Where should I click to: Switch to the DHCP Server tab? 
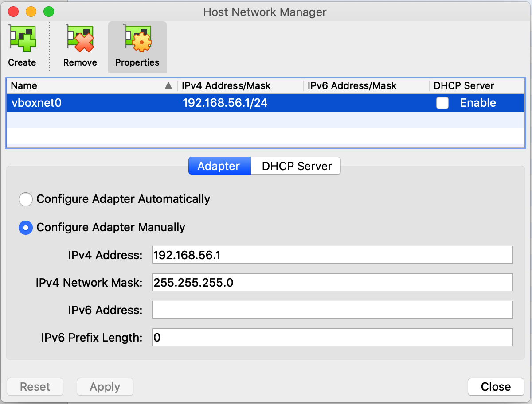pyautogui.click(x=296, y=166)
